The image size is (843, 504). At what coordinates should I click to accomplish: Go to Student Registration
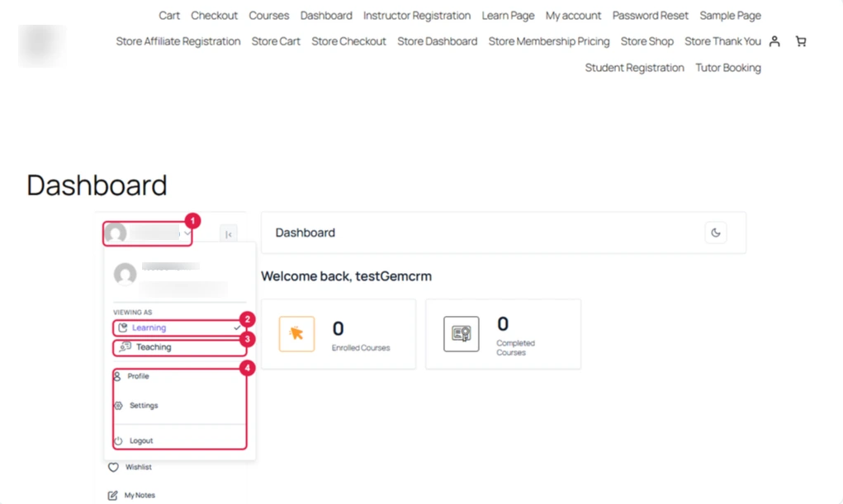[x=634, y=68]
